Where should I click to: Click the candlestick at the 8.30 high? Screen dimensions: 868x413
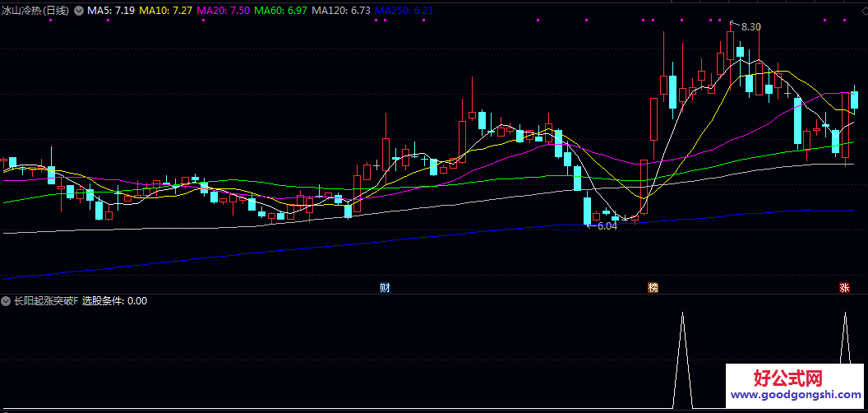730,44
